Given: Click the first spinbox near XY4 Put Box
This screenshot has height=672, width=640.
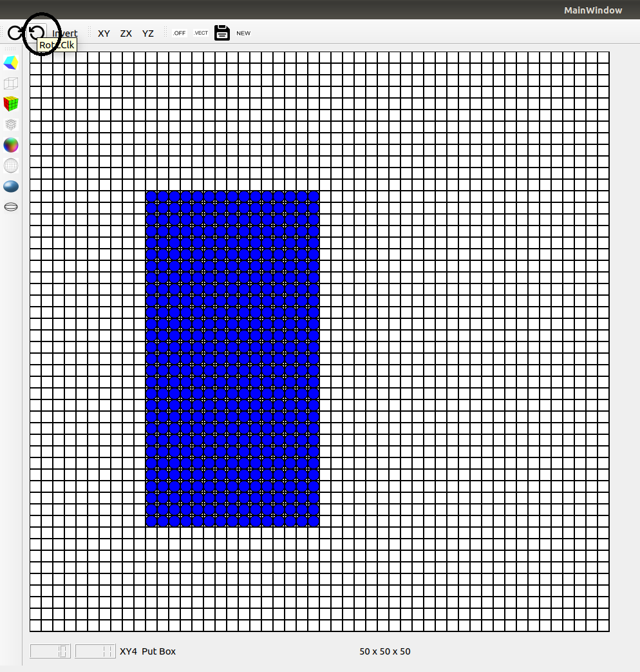Looking at the screenshot, I should coord(50,651).
